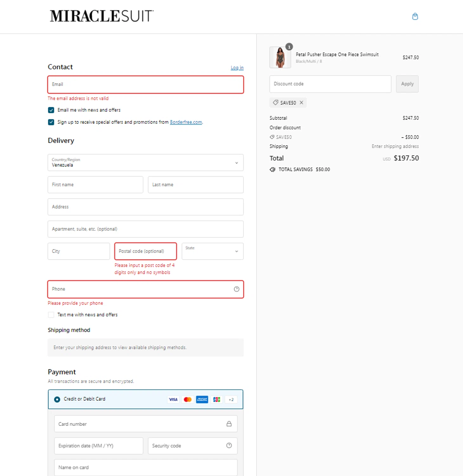Click the Last name field
The width and height of the screenshot is (463, 476).
[x=196, y=185]
